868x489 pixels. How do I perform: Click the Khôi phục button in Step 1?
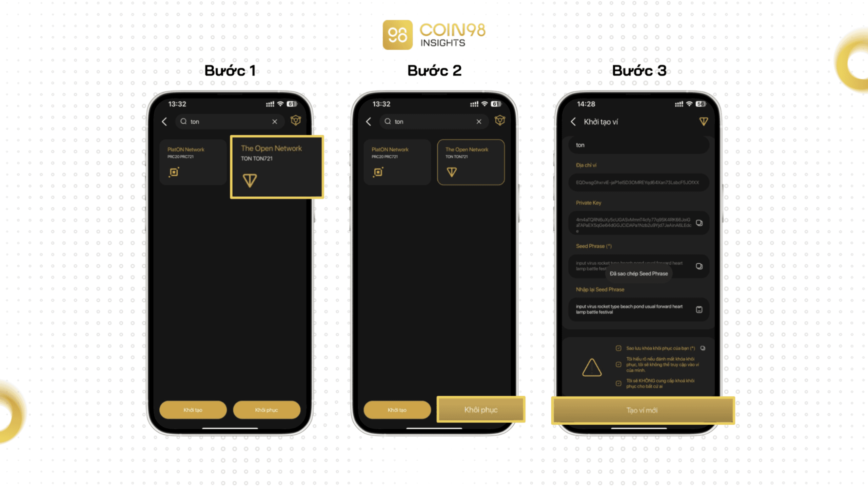point(268,409)
